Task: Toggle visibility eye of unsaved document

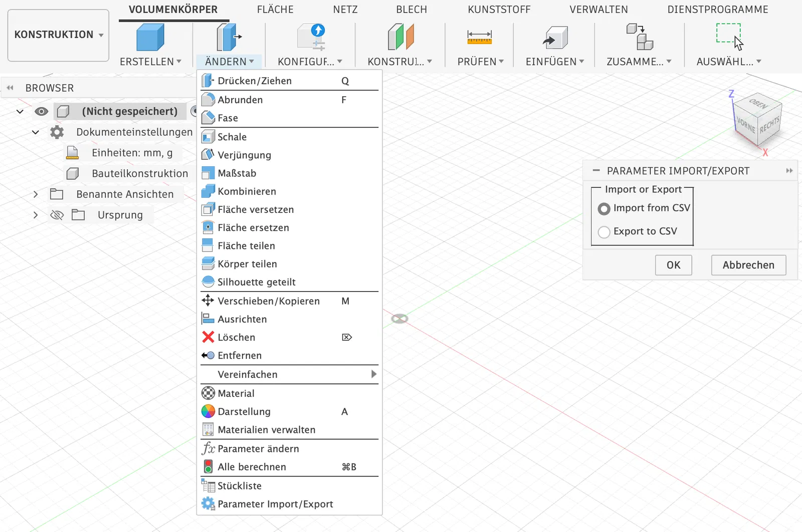Action: click(42, 111)
